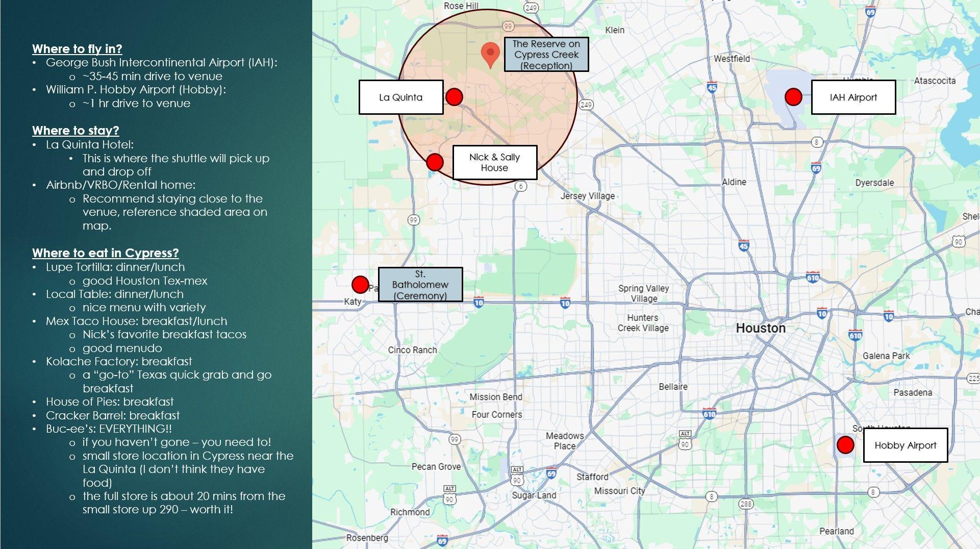Click the red pin at The Reserve venue
This screenshot has width=980, height=549.
[490, 53]
